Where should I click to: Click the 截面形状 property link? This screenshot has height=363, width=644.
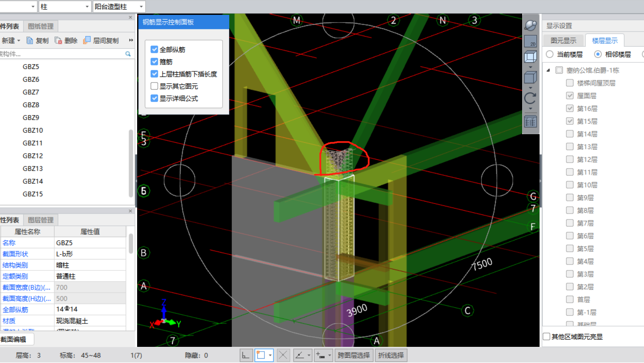coord(15,254)
